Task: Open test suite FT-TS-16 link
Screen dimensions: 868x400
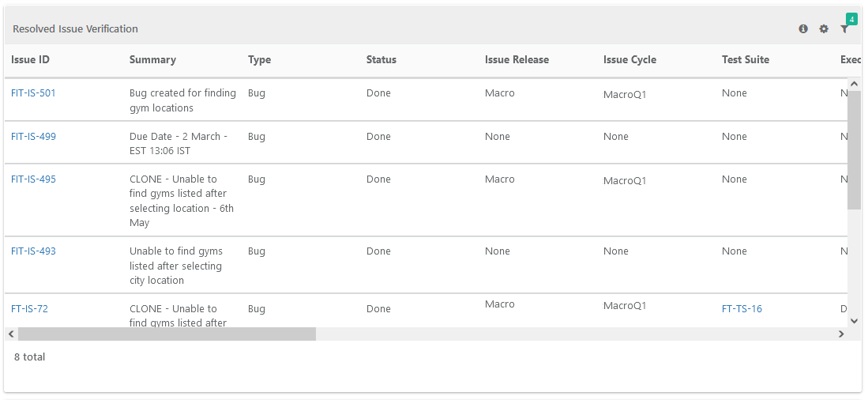Action: pos(742,309)
